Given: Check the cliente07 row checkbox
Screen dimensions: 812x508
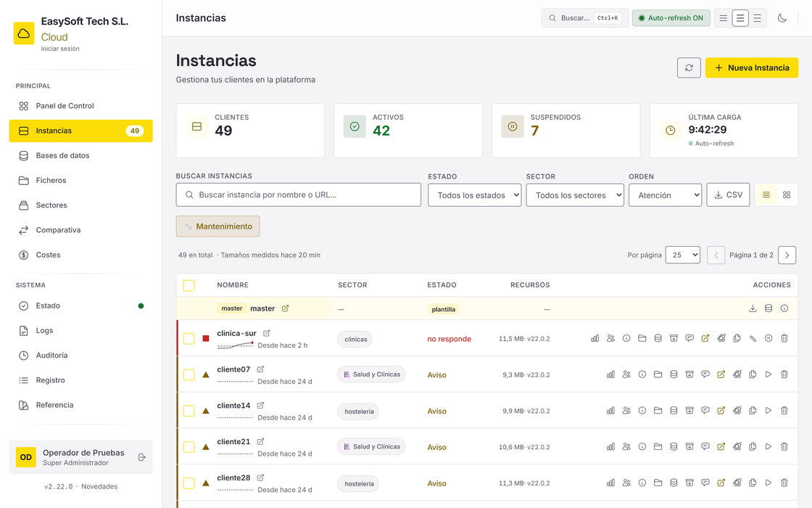Looking at the screenshot, I should coord(189,374).
